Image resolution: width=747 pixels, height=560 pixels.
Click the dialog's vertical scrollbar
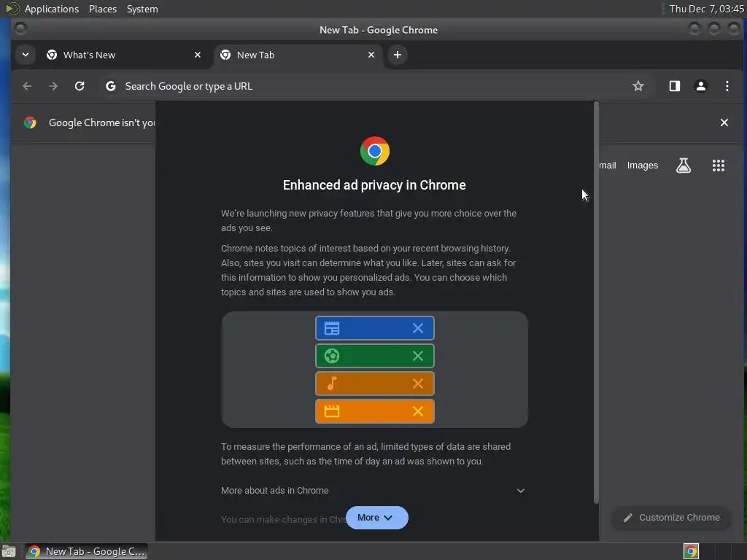click(596, 302)
